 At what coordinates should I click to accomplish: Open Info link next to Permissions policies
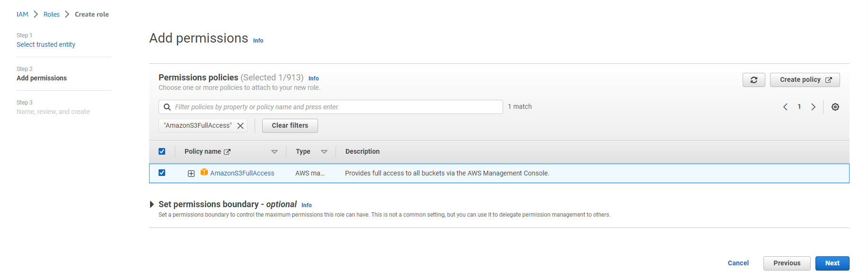pos(313,79)
